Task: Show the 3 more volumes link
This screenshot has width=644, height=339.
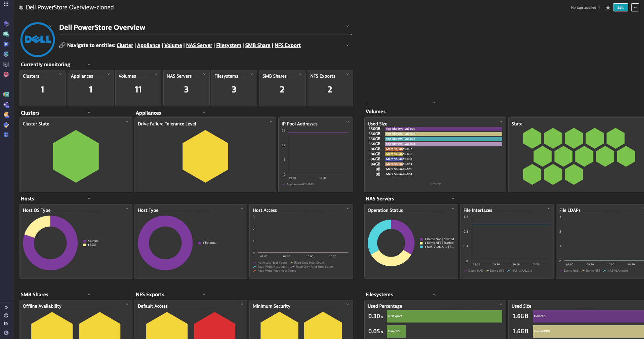Action: point(435,184)
